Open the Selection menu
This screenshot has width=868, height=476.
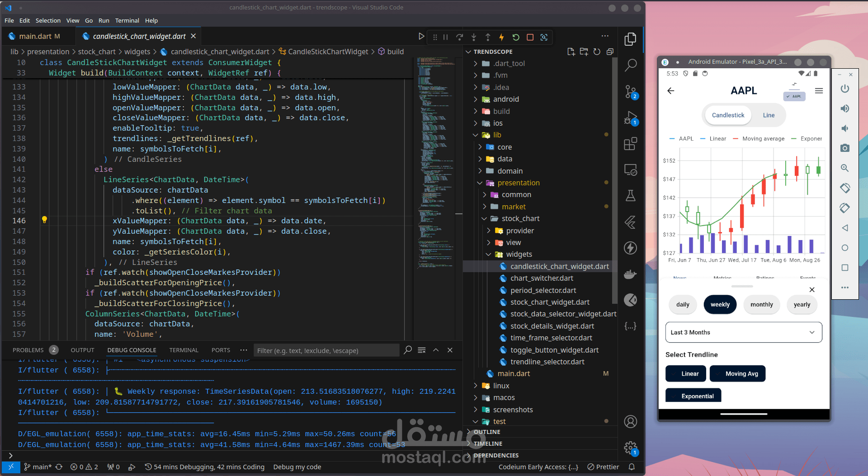click(x=48, y=21)
